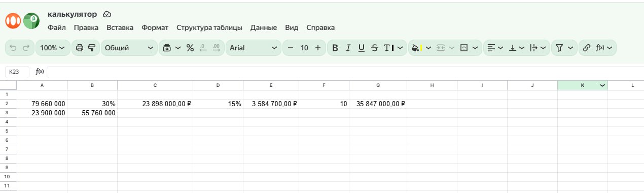Toggle strikethrough formatting
The height and width of the screenshot is (193, 644).
[375, 48]
